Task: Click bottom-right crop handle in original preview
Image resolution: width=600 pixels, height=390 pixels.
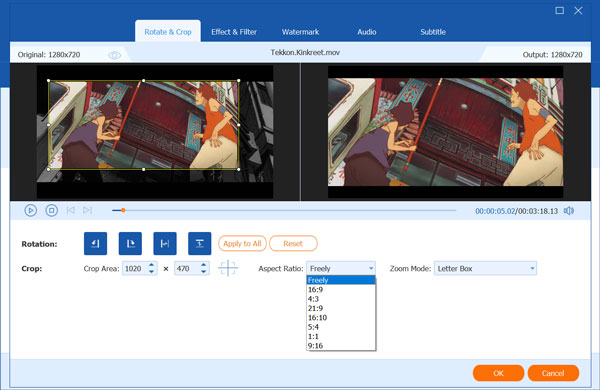Action: tap(238, 169)
